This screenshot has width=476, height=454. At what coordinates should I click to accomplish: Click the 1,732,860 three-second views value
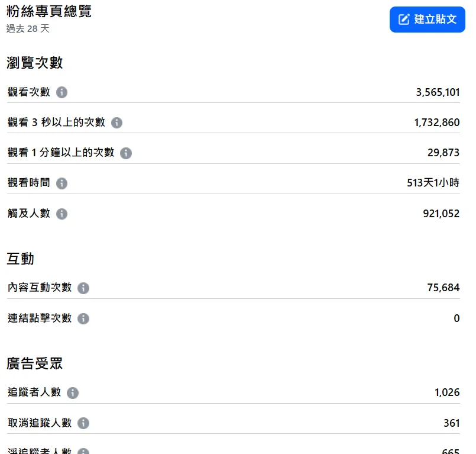pyautogui.click(x=436, y=123)
